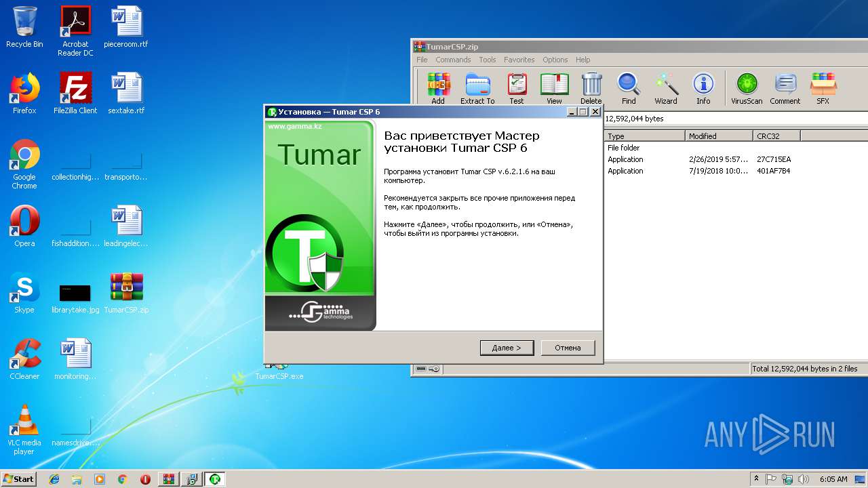
Task: Click Далее > button in installer
Action: coord(507,348)
